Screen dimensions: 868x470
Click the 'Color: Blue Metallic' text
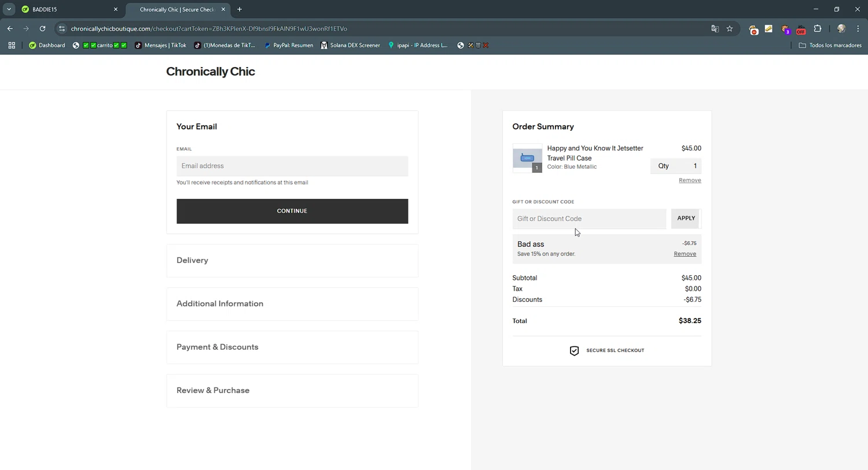tap(572, 166)
